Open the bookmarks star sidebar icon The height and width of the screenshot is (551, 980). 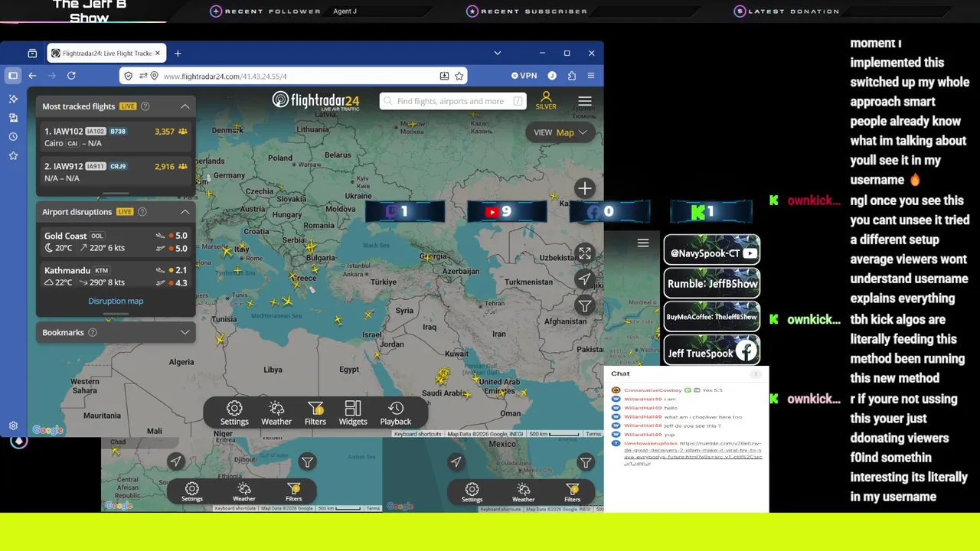pyautogui.click(x=13, y=155)
